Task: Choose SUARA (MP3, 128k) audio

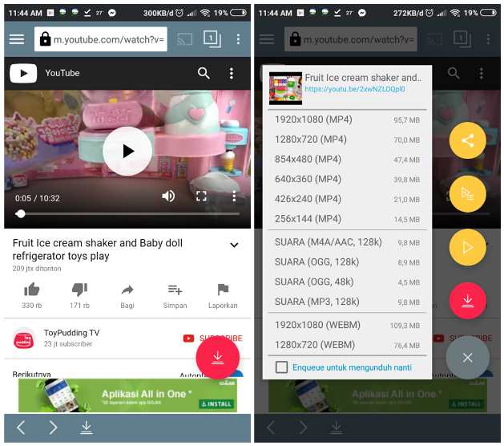Action: pyautogui.click(x=347, y=302)
